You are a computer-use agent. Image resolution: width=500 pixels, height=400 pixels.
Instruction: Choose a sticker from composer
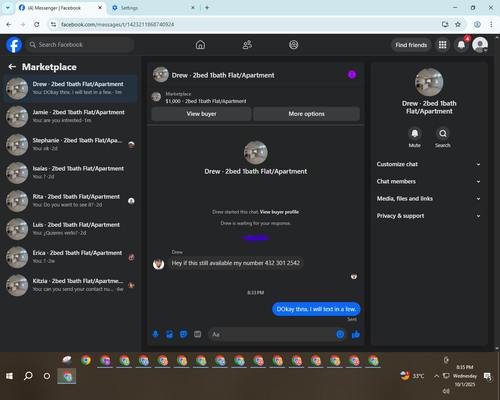tap(183, 334)
